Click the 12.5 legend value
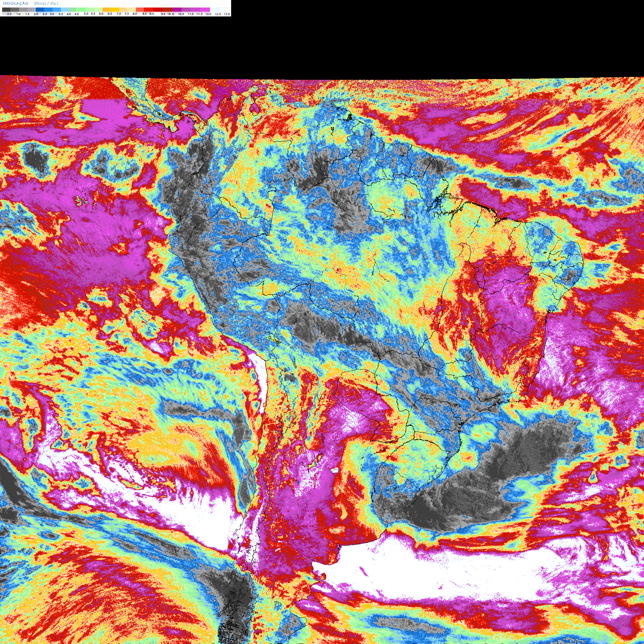 (x=218, y=14)
